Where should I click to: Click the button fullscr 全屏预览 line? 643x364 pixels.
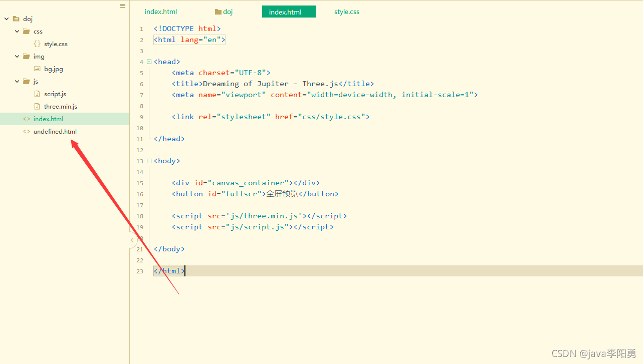click(255, 194)
